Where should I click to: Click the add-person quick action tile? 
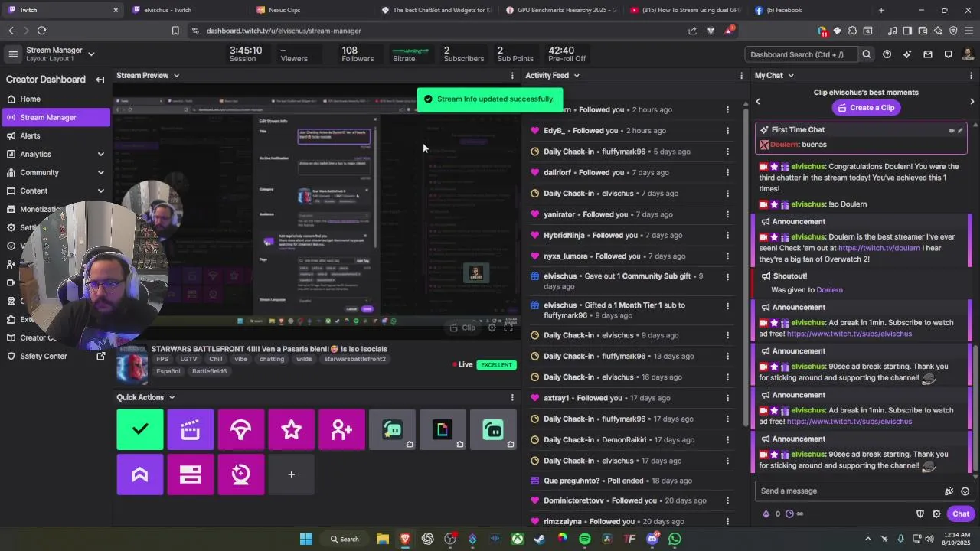click(x=342, y=430)
